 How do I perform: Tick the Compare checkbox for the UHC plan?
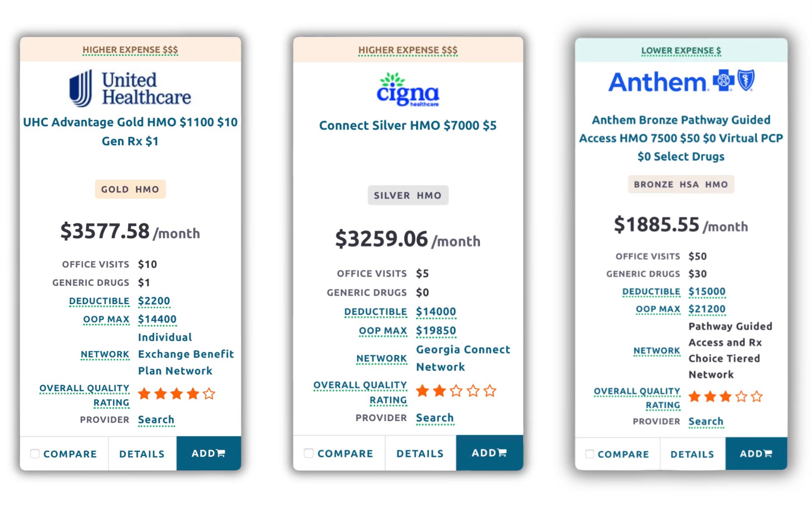(35, 454)
